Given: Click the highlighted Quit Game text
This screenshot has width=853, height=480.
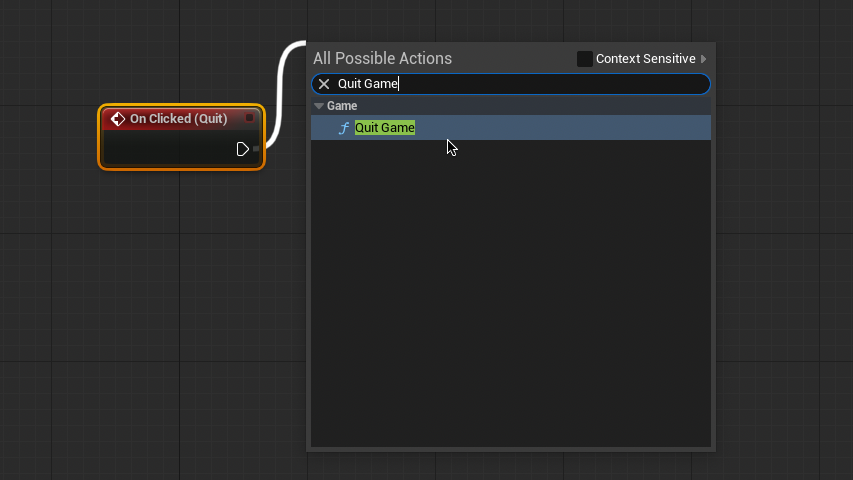Looking at the screenshot, I should [x=385, y=128].
